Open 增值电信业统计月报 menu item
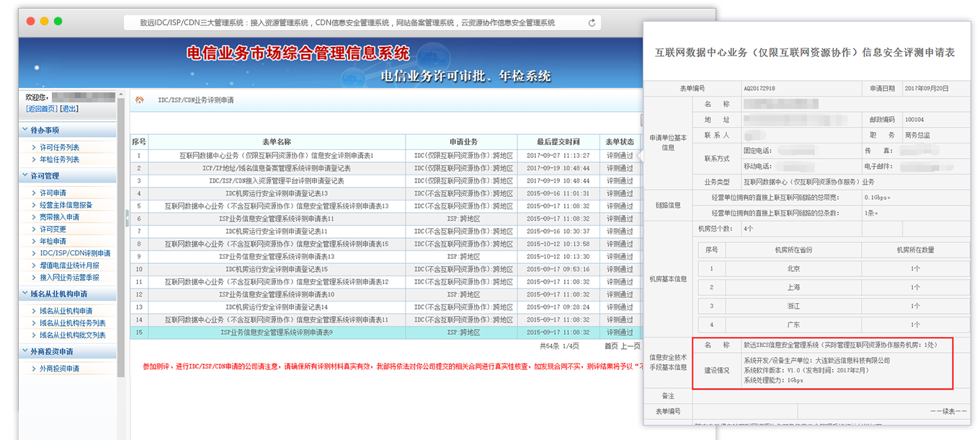This screenshot has height=440, width=980. click(69, 265)
